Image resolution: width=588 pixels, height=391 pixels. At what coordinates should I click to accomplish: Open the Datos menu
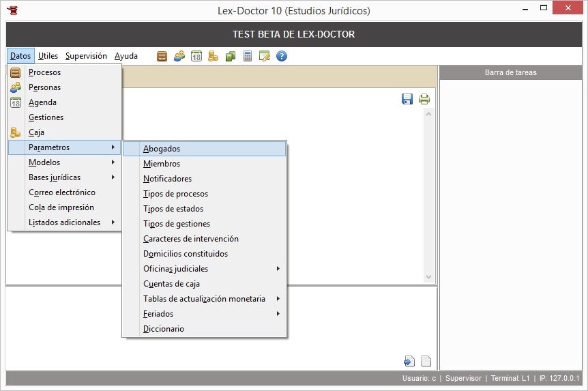(x=20, y=56)
